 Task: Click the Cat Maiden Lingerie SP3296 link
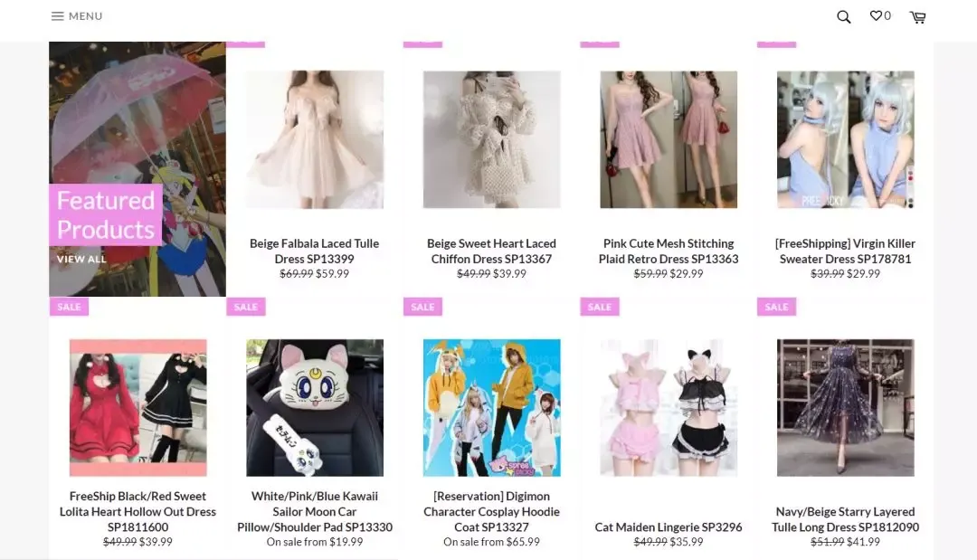coord(669,527)
